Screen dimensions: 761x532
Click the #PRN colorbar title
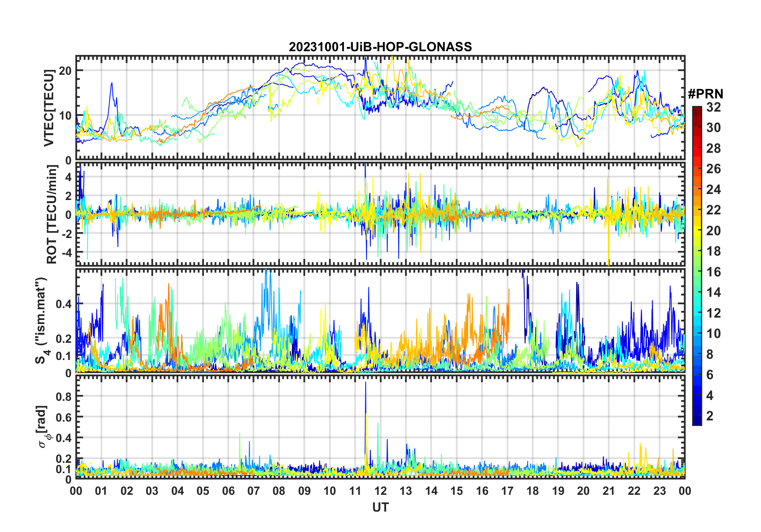pyautogui.click(x=705, y=94)
